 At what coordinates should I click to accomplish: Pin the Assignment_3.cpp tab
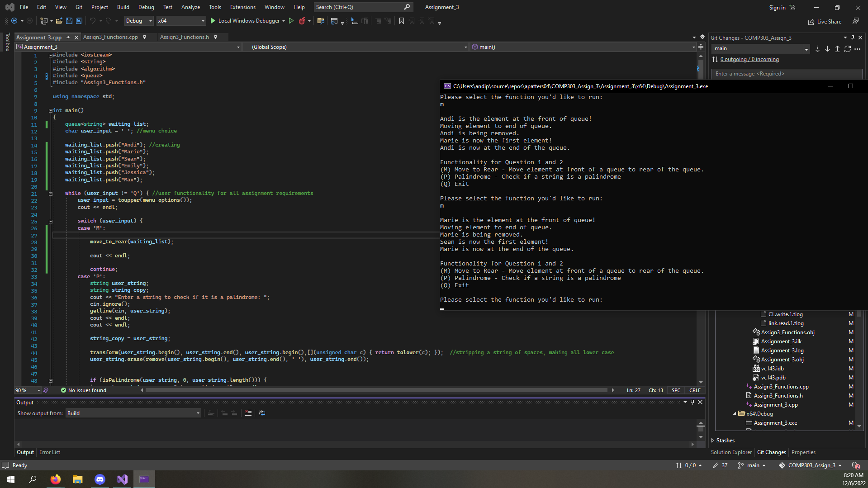click(x=68, y=37)
